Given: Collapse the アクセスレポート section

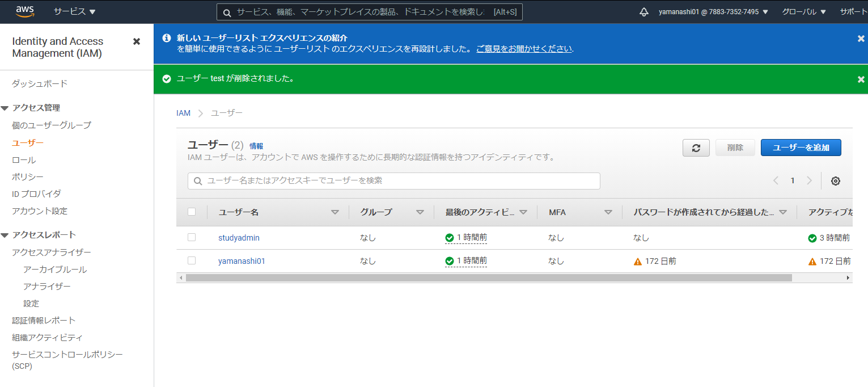Looking at the screenshot, I should (x=5, y=235).
